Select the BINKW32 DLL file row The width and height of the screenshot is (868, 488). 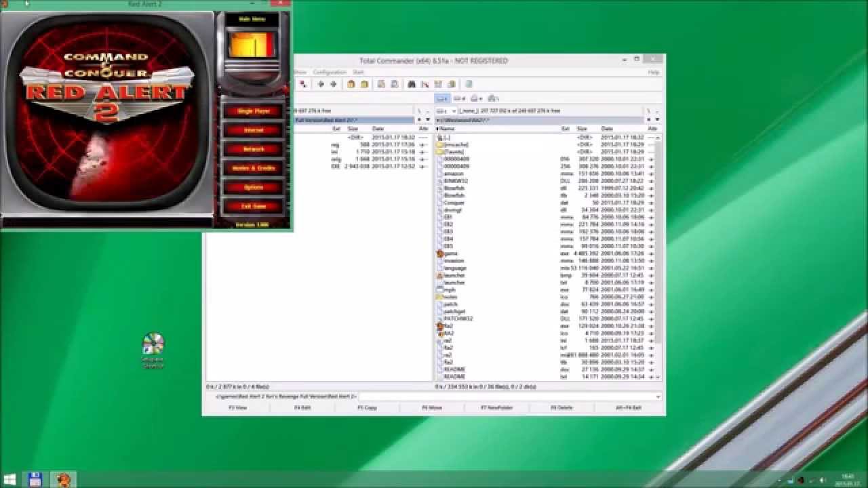(x=547, y=181)
